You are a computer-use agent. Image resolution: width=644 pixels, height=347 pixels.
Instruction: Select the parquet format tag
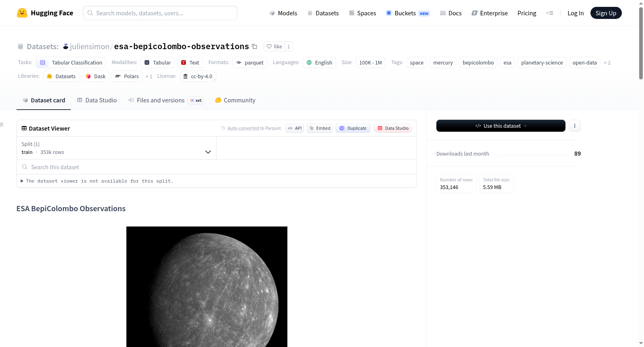point(250,62)
